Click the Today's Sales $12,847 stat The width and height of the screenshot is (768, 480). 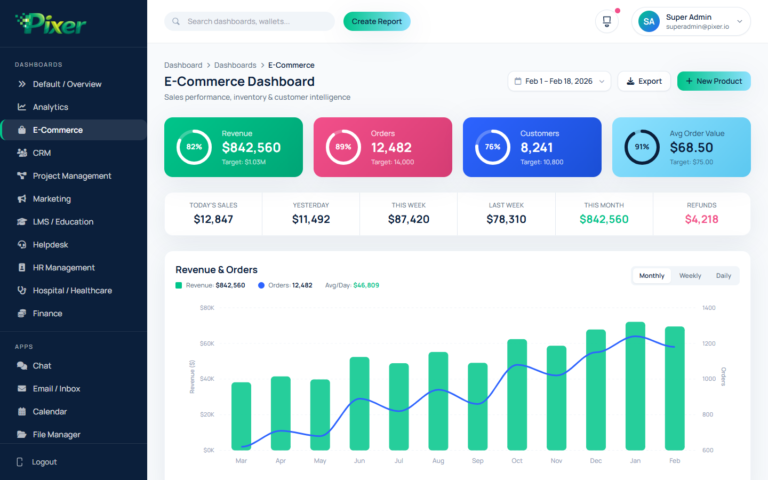click(213, 214)
